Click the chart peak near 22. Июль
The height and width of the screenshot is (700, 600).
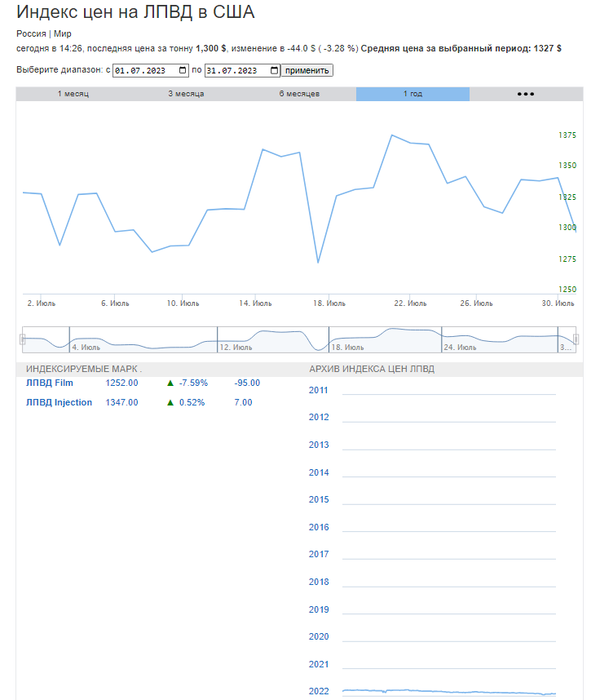[391, 135]
